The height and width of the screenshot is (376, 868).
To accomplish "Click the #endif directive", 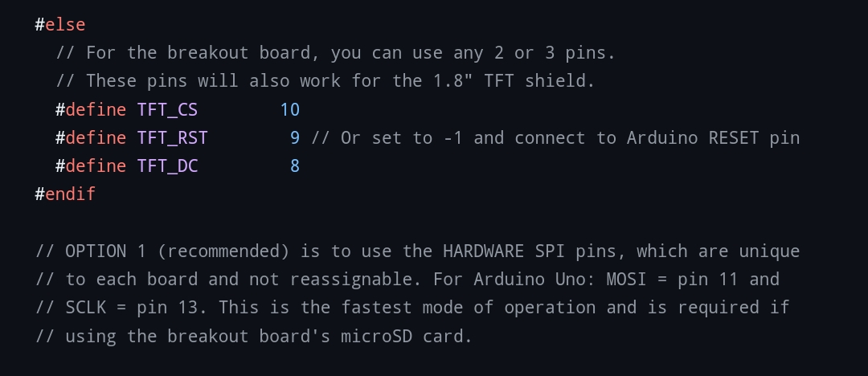I will point(65,194).
